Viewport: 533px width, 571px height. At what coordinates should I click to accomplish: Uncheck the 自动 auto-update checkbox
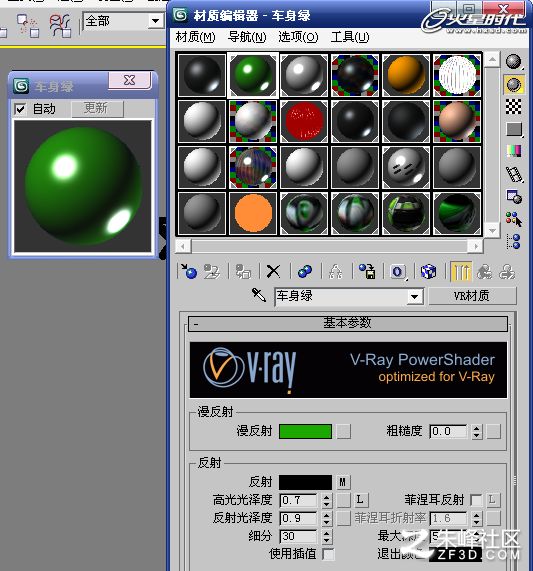point(20,109)
